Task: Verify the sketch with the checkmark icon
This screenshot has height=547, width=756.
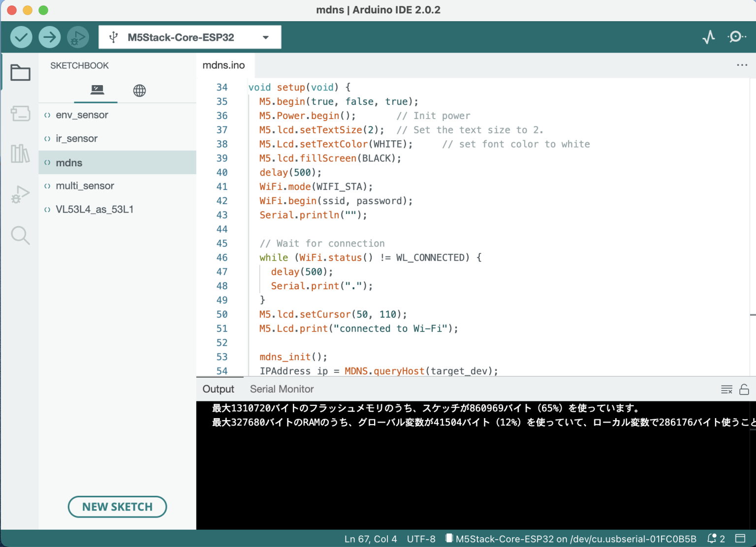Action: (21, 37)
